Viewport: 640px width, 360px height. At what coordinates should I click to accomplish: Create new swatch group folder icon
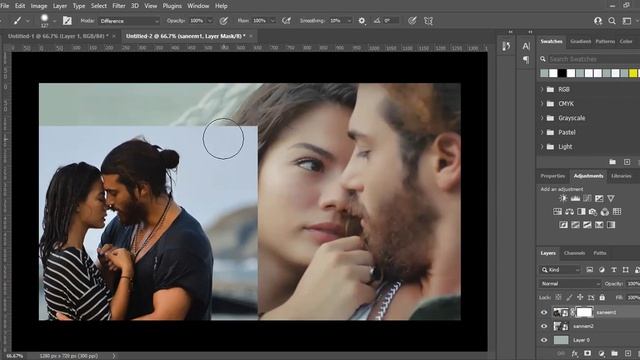613,162
